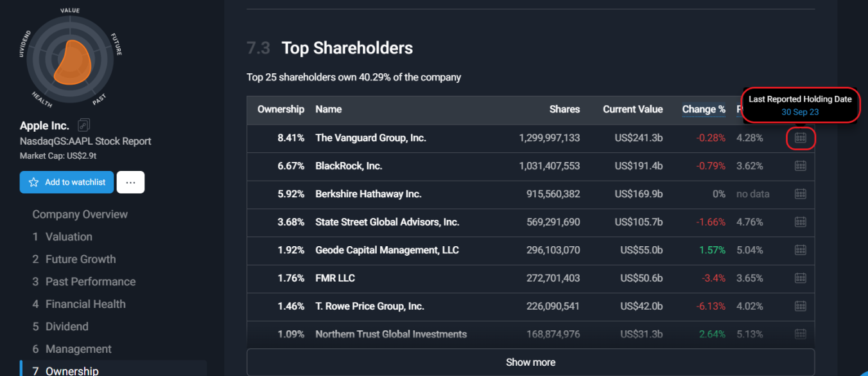
Task: Click calendar icon in Geode Capital row
Action: pos(800,250)
